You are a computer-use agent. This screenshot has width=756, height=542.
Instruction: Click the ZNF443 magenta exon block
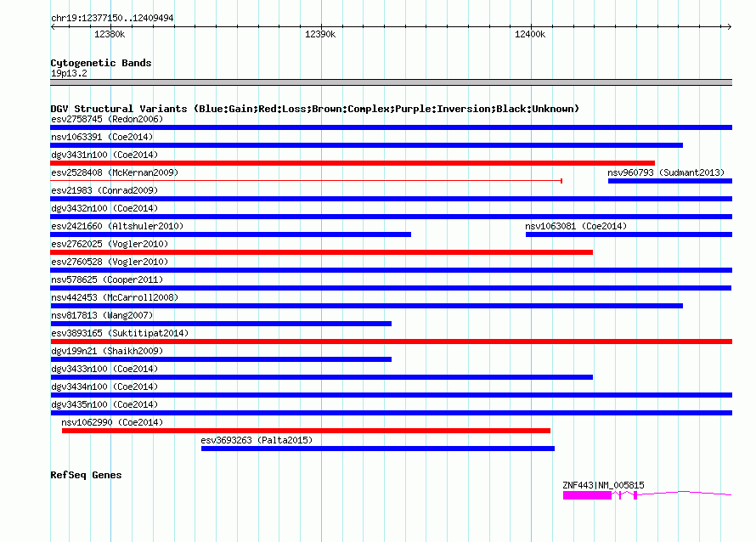tap(587, 495)
